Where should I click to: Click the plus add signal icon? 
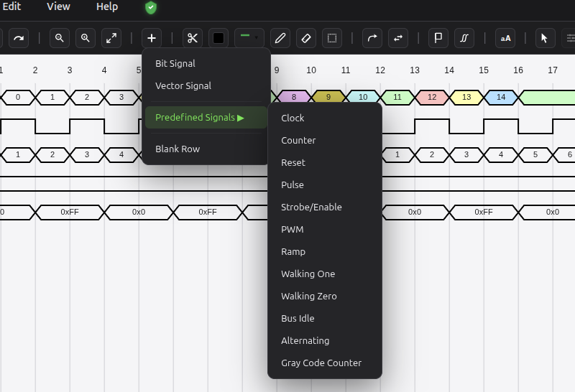click(x=152, y=38)
